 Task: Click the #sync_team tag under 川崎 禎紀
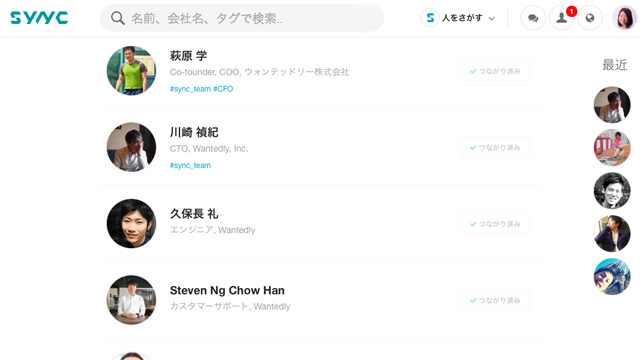click(190, 165)
